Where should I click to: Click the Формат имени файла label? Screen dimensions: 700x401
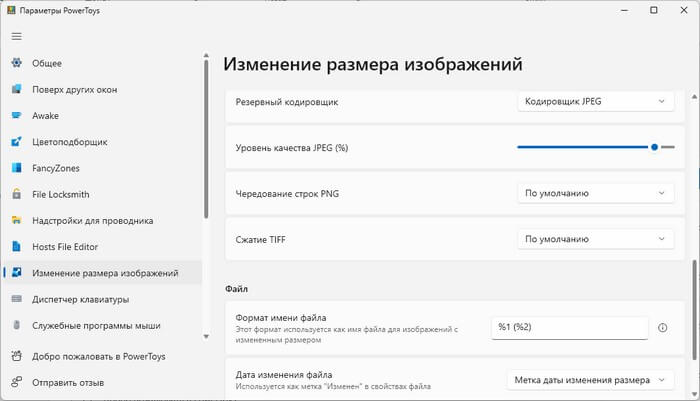(281, 318)
